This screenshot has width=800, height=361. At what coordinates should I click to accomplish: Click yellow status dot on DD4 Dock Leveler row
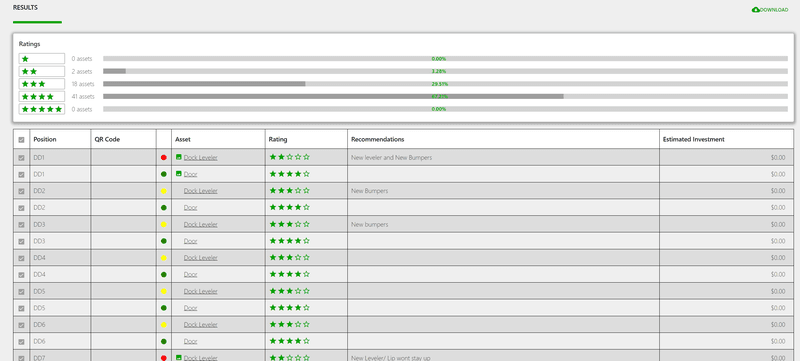point(164,258)
